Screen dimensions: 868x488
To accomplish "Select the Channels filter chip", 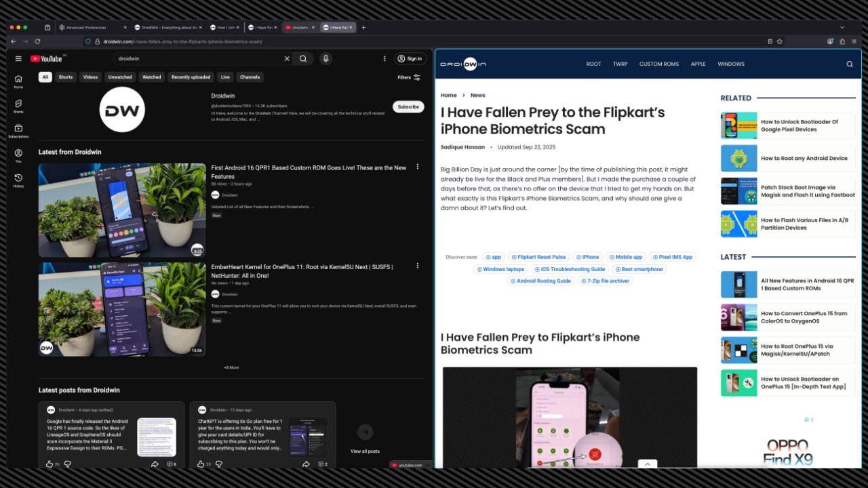I will click(x=250, y=77).
